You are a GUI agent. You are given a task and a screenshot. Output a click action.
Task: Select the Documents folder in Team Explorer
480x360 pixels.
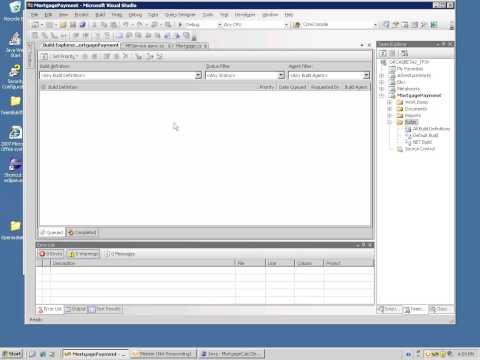416,109
